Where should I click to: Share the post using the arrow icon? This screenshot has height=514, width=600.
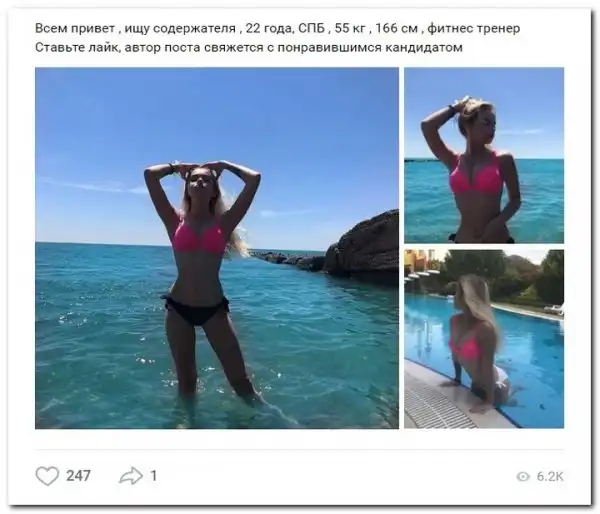tap(131, 476)
